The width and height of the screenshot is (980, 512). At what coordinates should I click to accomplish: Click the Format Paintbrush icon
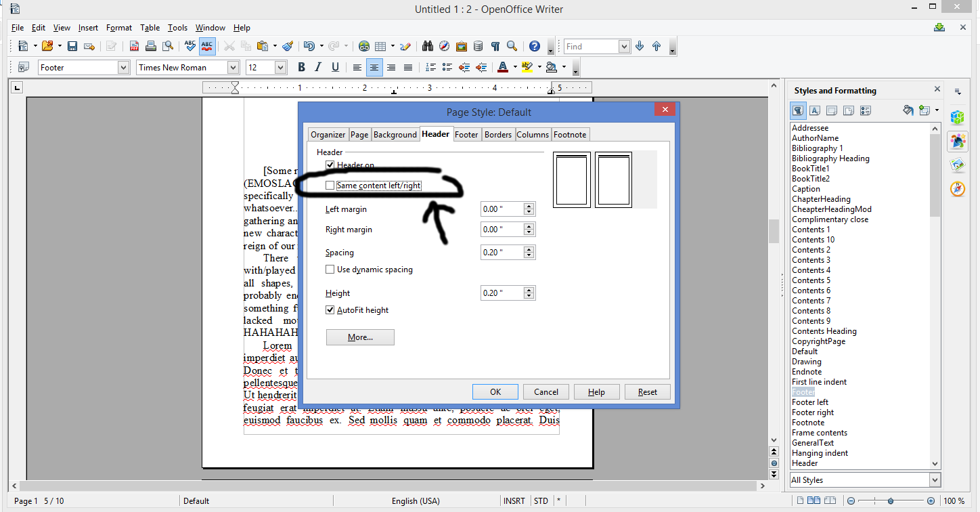288,46
